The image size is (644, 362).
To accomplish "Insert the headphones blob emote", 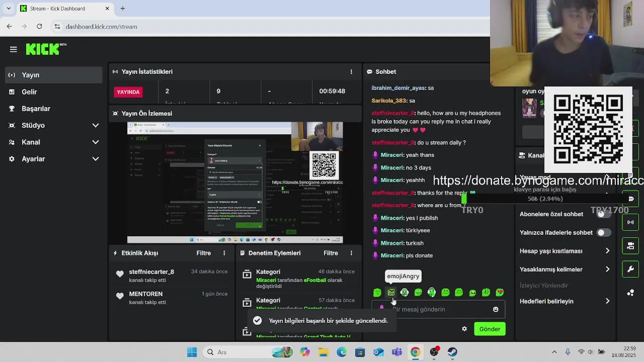I will tap(432, 292).
